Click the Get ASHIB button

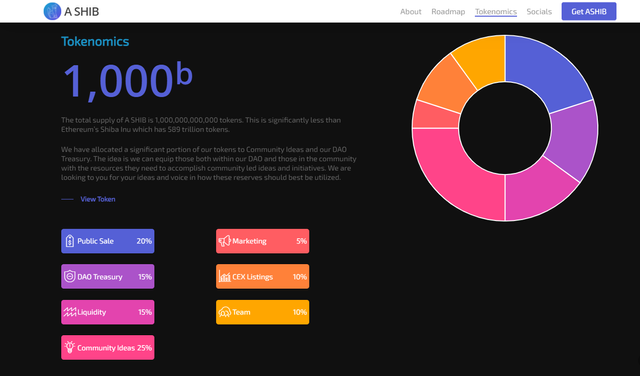pyautogui.click(x=589, y=11)
